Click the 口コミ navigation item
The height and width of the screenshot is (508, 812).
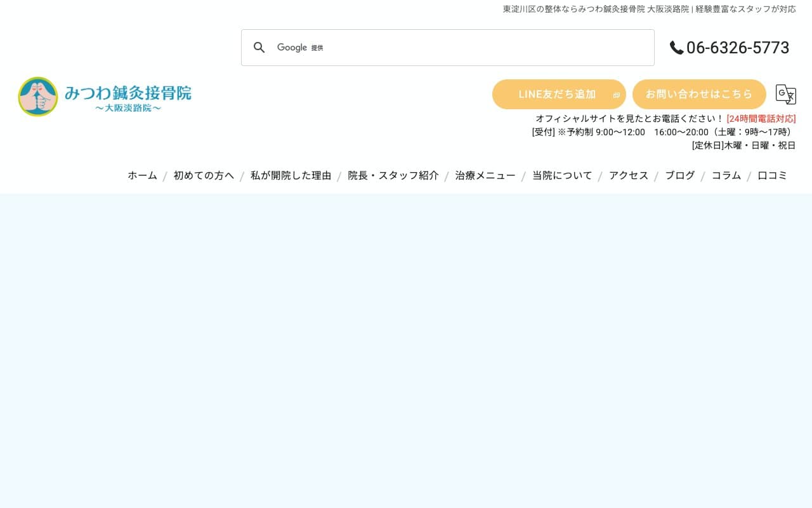point(772,175)
